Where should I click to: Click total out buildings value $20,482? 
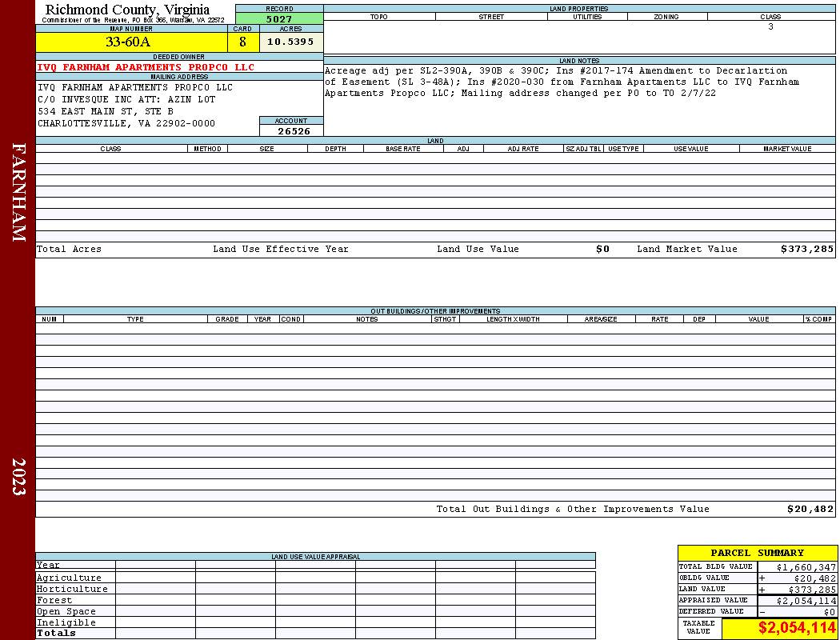pyautogui.click(x=810, y=510)
